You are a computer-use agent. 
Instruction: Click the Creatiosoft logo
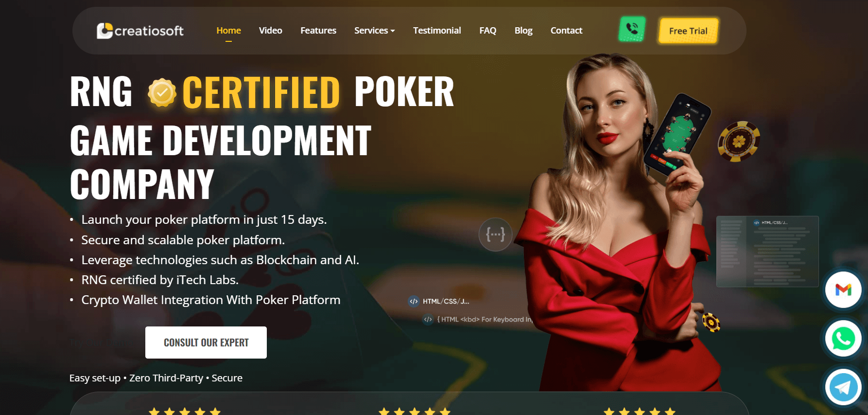[x=140, y=31]
